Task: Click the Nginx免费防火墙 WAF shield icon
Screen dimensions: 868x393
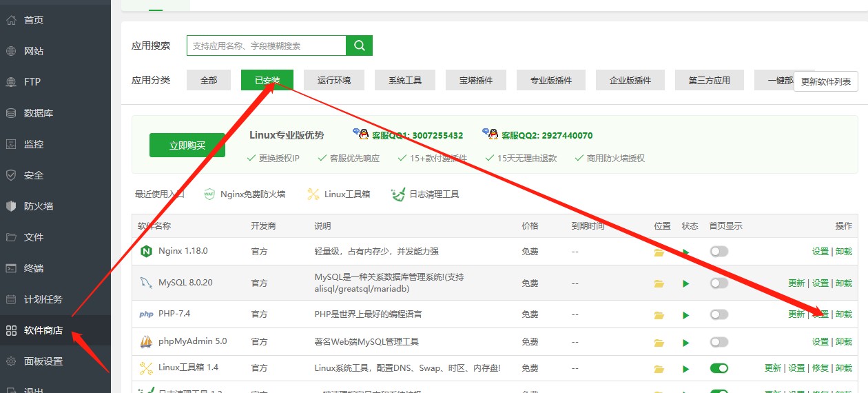Action: click(209, 194)
